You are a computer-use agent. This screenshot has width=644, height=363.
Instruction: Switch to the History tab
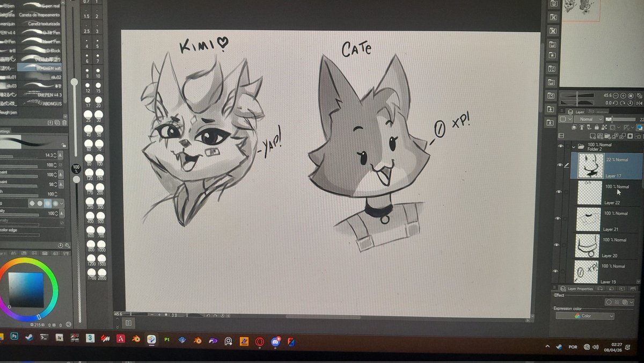click(x=599, y=112)
